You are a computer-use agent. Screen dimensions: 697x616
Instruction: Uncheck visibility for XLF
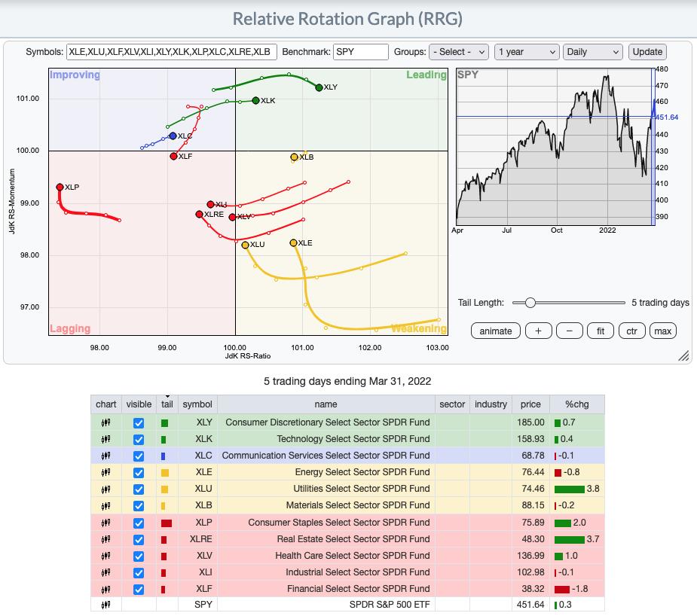[x=139, y=590]
